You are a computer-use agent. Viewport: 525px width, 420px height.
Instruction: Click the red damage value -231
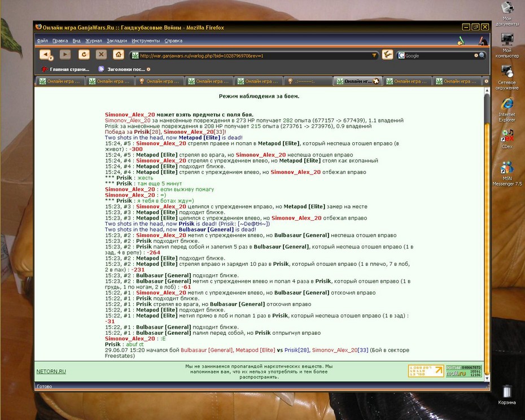138,270
